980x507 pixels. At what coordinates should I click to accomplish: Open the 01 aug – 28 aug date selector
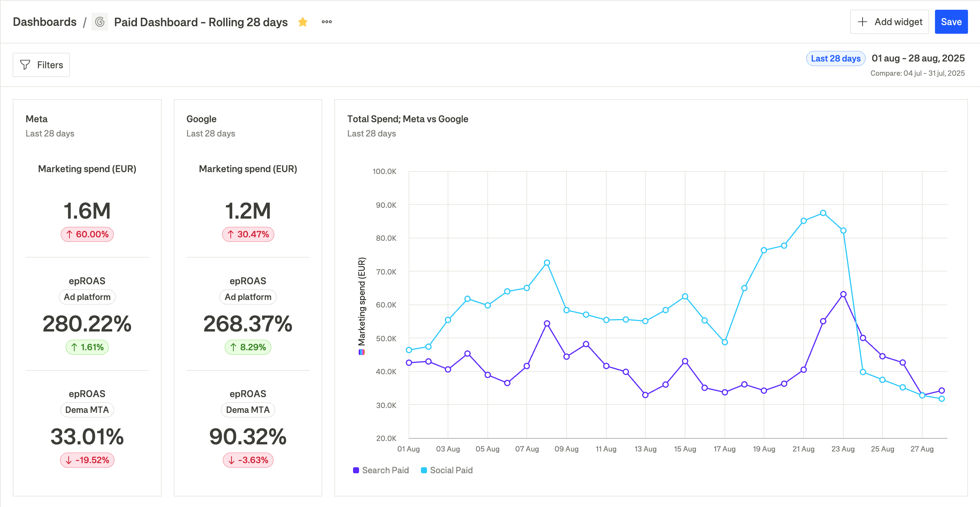click(918, 58)
